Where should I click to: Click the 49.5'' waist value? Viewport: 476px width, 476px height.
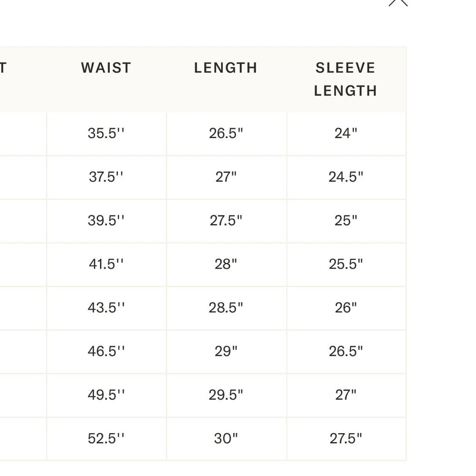click(x=106, y=395)
